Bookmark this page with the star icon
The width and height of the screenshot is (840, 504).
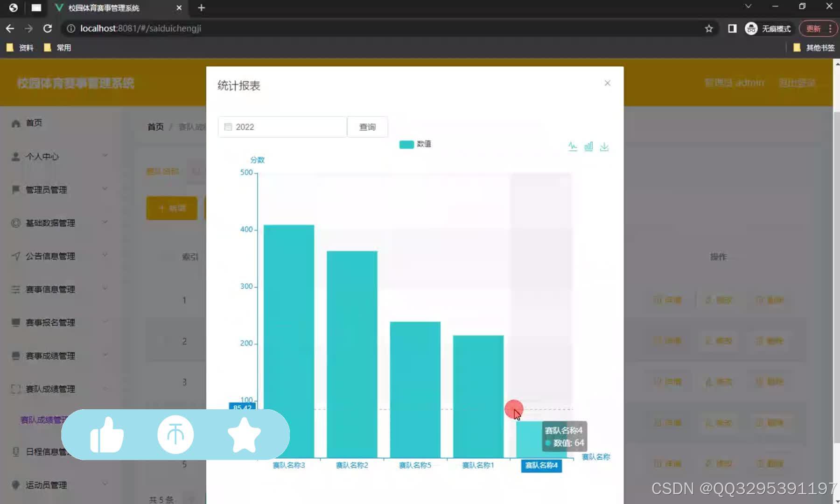[709, 28]
